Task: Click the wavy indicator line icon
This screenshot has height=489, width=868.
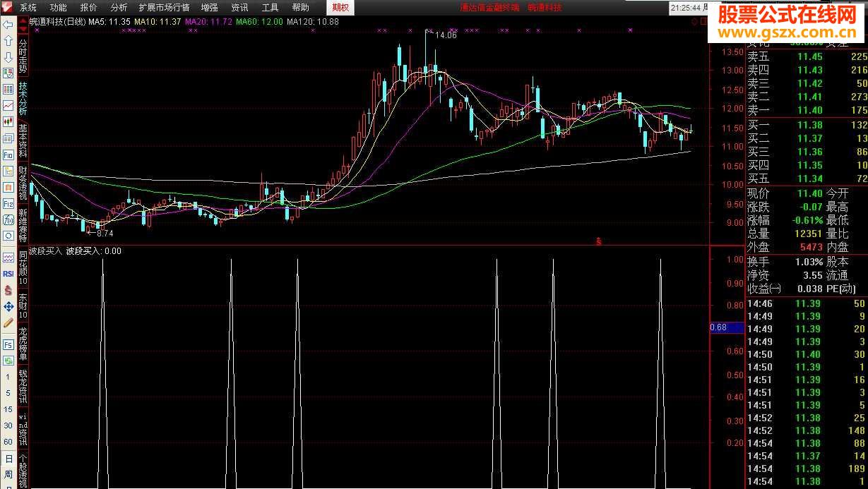Action: 8,258
